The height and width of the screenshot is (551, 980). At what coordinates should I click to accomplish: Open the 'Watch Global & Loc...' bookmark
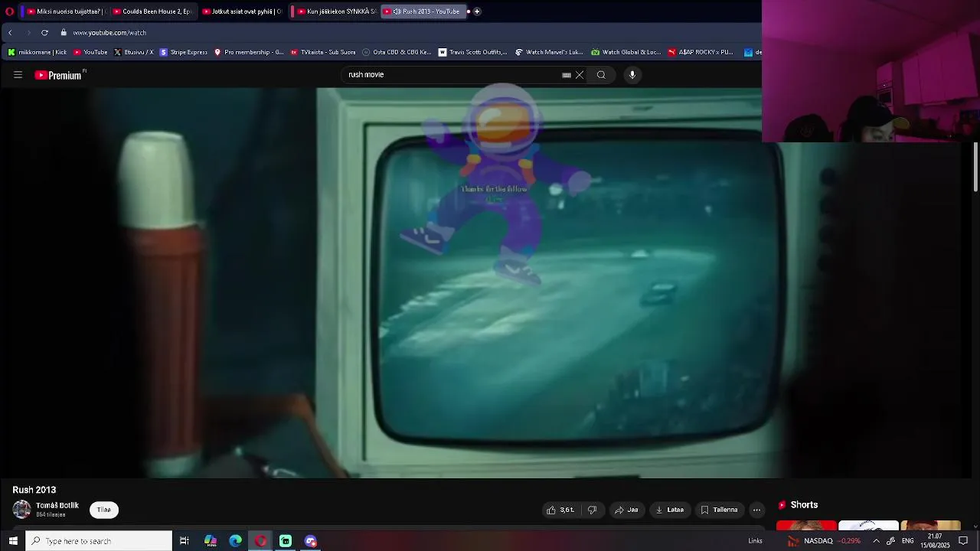(626, 52)
